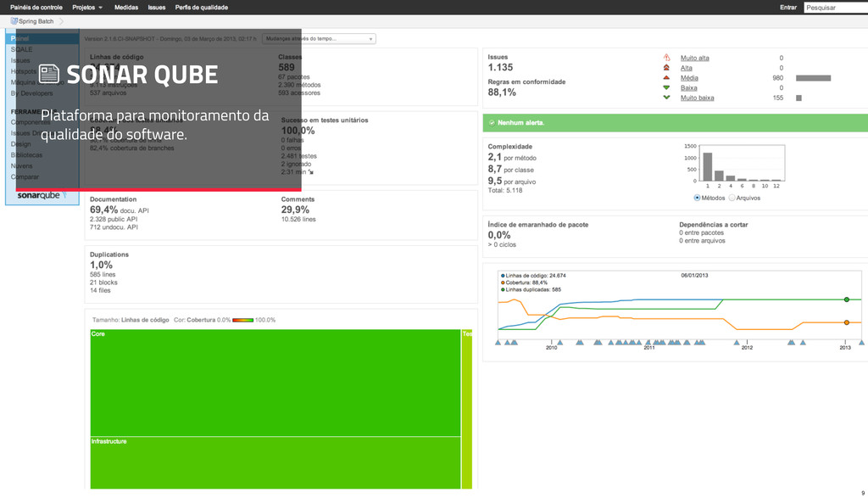Click the 100,0% unit test success value
The height and width of the screenshot is (498, 868).
coord(298,130)
